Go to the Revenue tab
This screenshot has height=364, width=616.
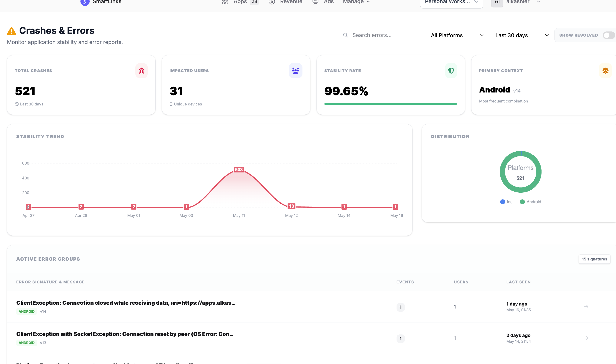(291, 2)
